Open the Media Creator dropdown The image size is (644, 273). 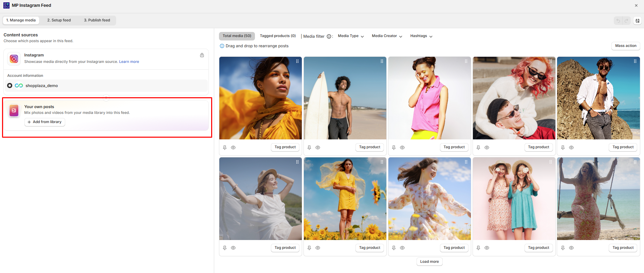[387, 36]
